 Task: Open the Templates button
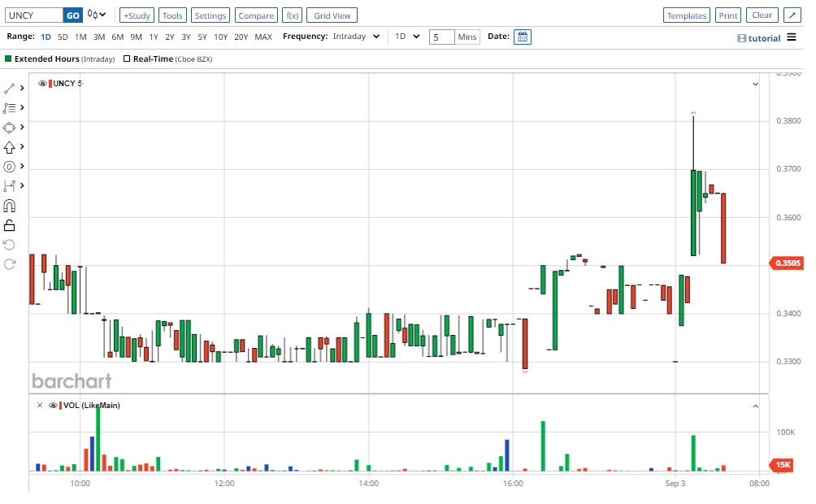pos(687,15)
